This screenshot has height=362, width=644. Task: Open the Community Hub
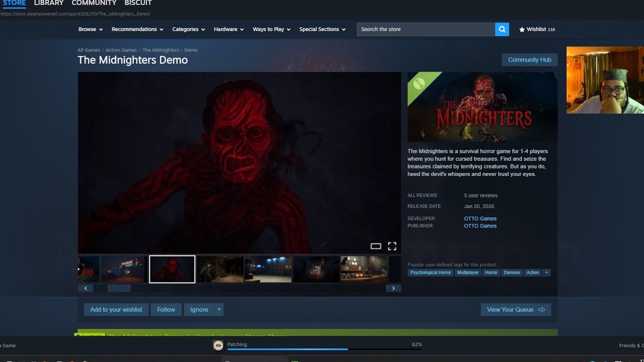[530, 60]
